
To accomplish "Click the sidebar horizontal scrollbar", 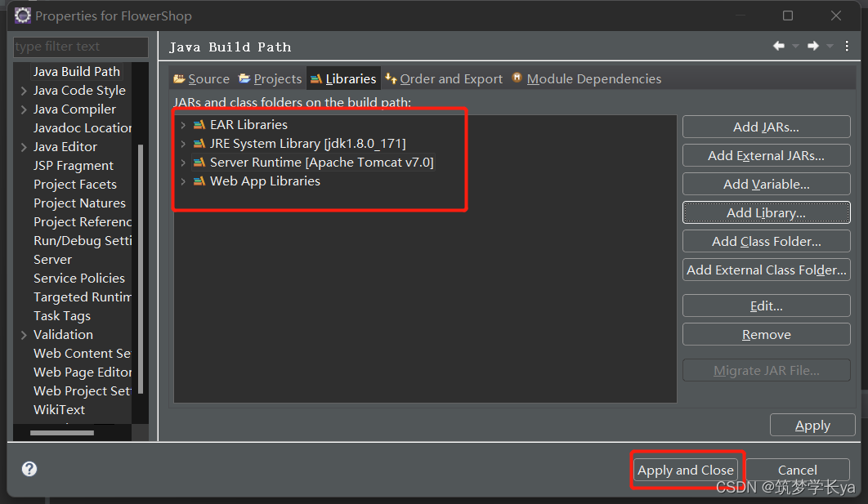I will point(62,433).
